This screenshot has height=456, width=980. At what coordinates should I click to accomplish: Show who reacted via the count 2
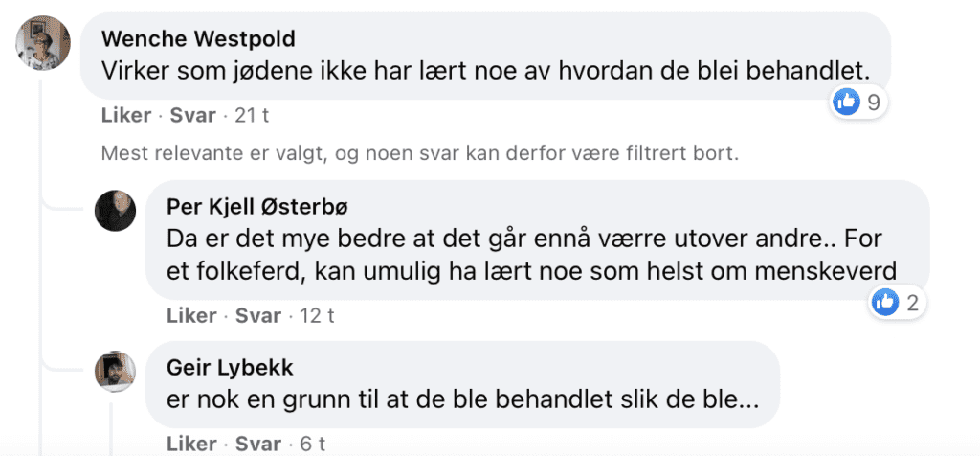pyautogui.click(x=912, y=304)
